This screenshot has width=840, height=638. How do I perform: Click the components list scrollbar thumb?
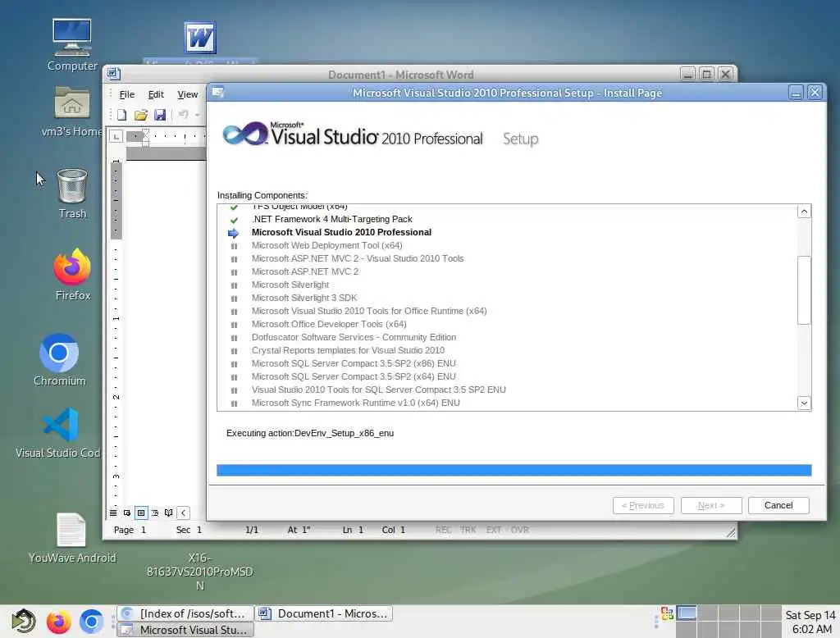804,289
